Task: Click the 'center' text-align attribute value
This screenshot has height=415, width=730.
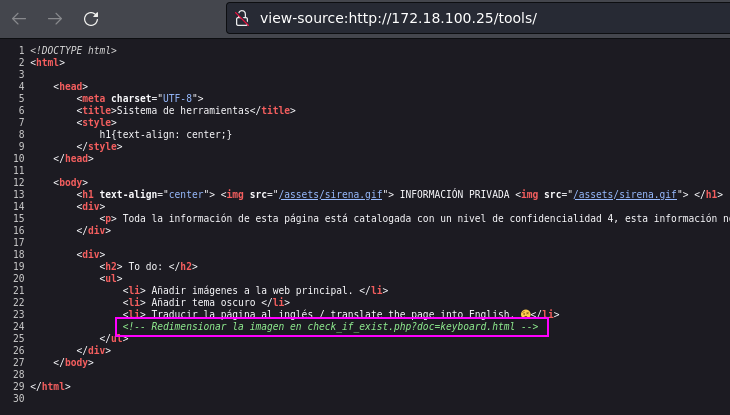Action: [x=186, y=194]
